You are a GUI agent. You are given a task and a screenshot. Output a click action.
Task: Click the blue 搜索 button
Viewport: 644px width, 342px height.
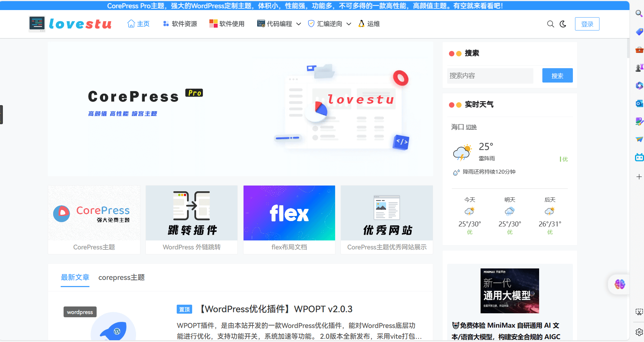557,76
